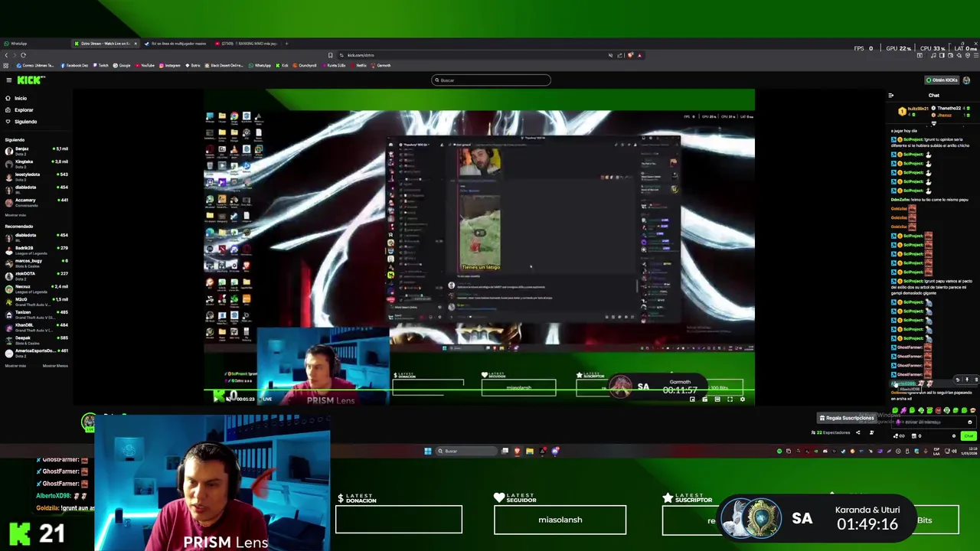This screenshot has height=551, width=980.
Task: Collapse the chat panel arrow
Action: (890, 96)
